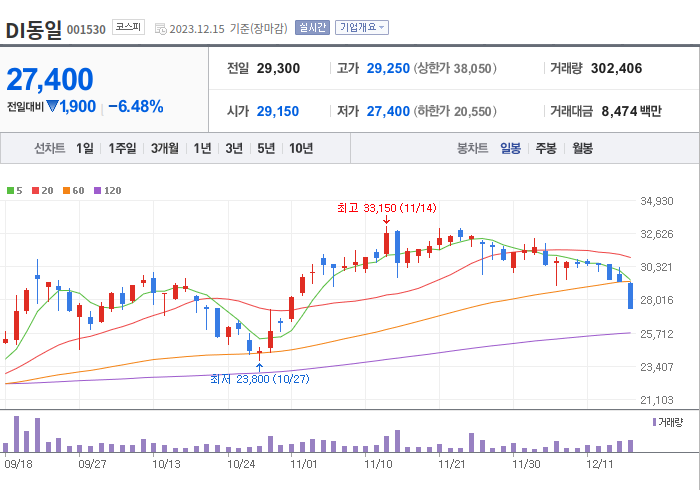
Task: Click the 실시간 realtime button
Action: click(x=312, y=28)
